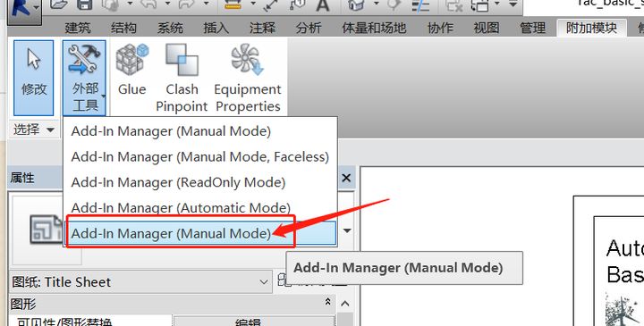Switch to the 视图 ribbon tab

(487, 28)
